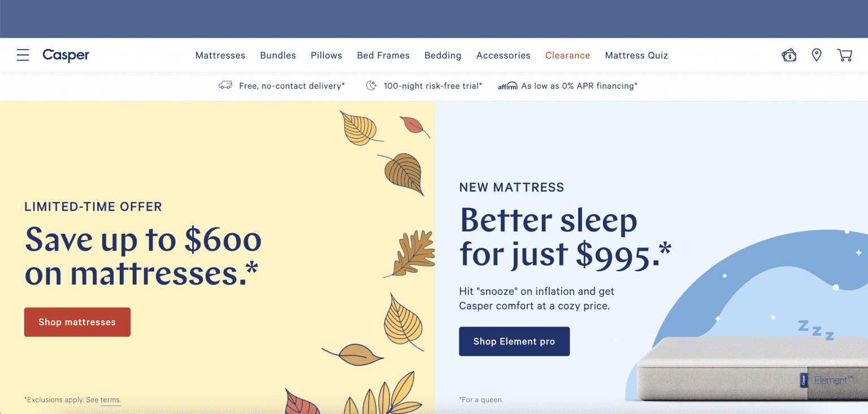This screenshot has height=414, width=868.
Task: Open the Mattresses menu
Action: point(220,55)
